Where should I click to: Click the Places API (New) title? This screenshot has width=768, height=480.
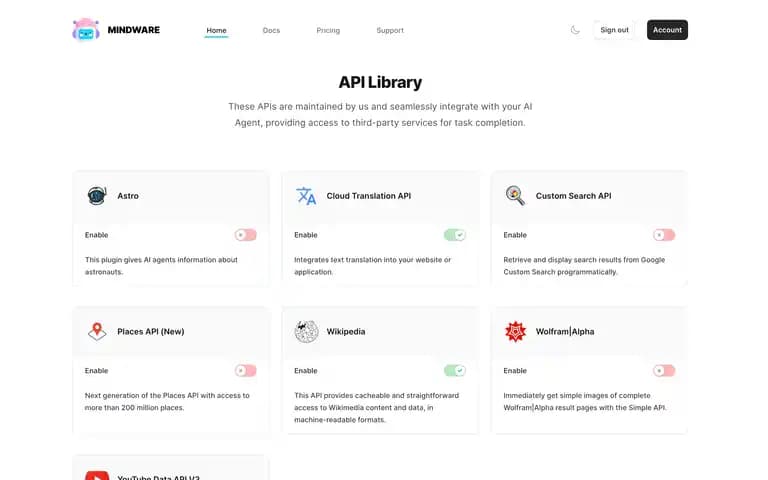(x=151, y=332)
